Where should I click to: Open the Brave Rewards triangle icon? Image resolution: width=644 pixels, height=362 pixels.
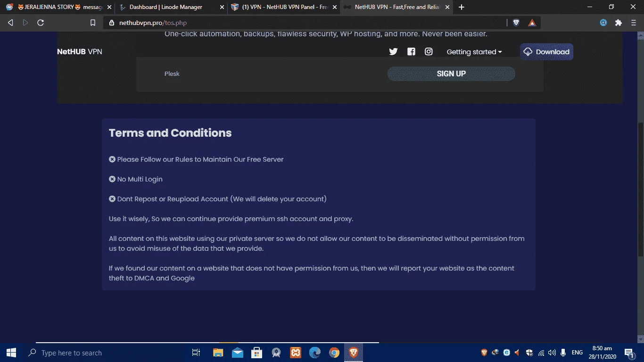pos(532,23)
